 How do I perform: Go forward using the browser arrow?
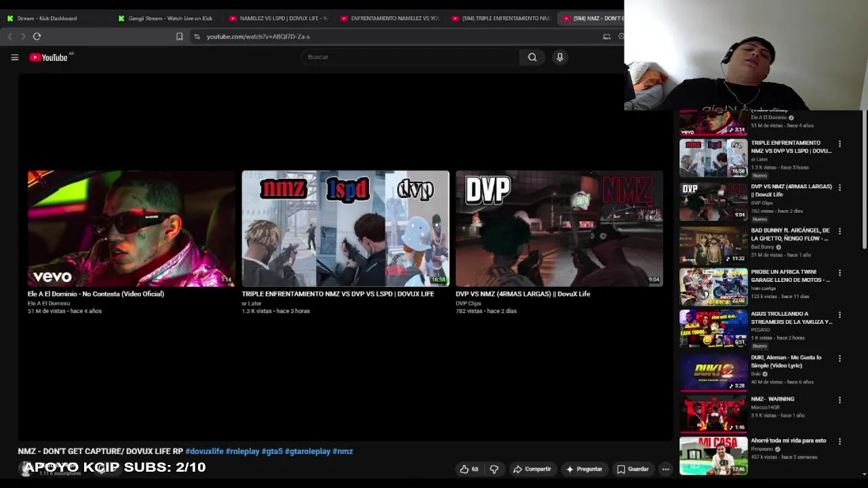[x=22, y=37]
